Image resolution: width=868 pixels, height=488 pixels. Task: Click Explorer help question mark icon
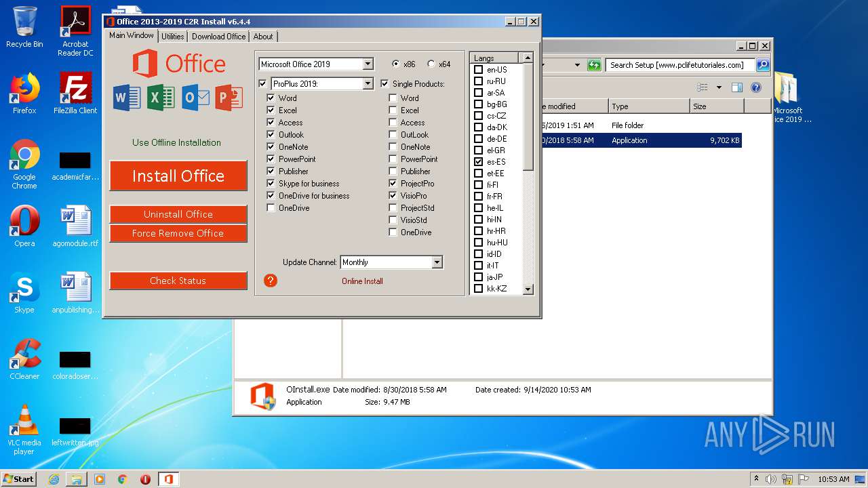pyautogui.click(x=756, y=87)
